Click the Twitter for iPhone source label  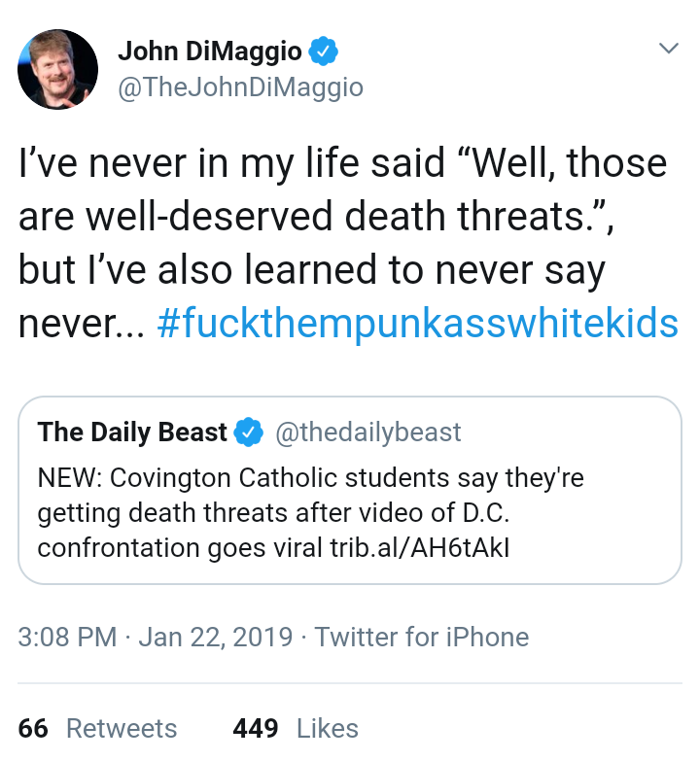pos(421,637)
